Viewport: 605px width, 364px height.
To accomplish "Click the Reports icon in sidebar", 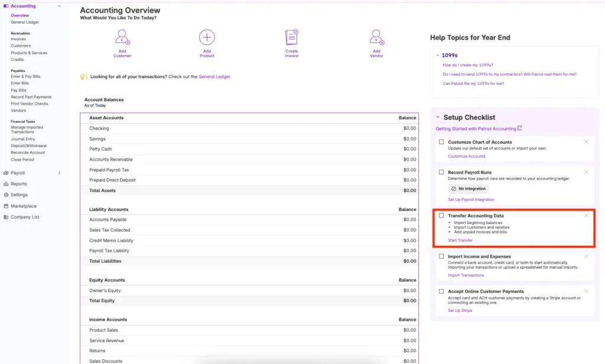I will (x=6, y=184).
